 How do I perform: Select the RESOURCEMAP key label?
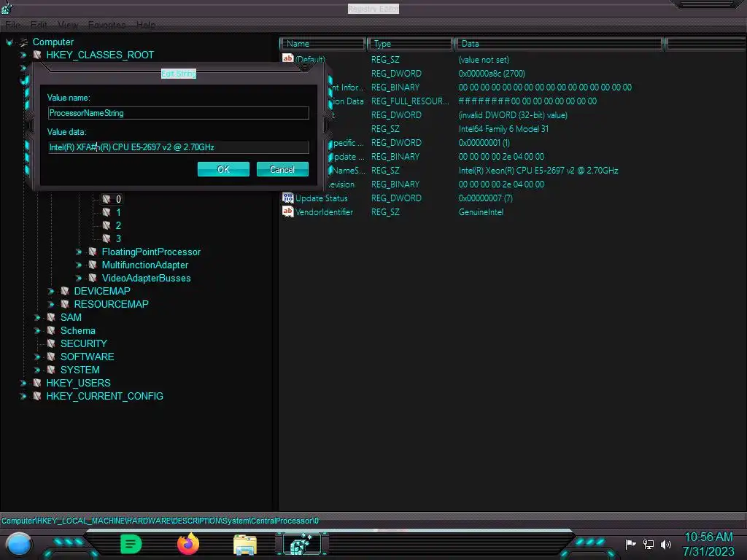click(x=111, y=304)
